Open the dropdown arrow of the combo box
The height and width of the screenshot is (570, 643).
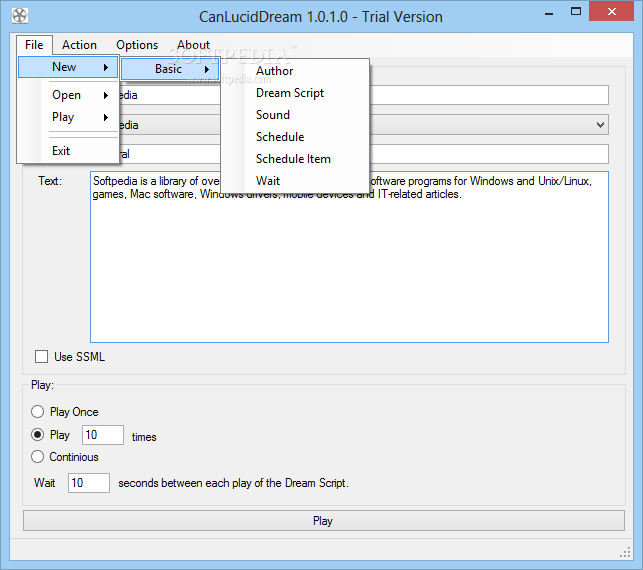click(x=600, y=125)
